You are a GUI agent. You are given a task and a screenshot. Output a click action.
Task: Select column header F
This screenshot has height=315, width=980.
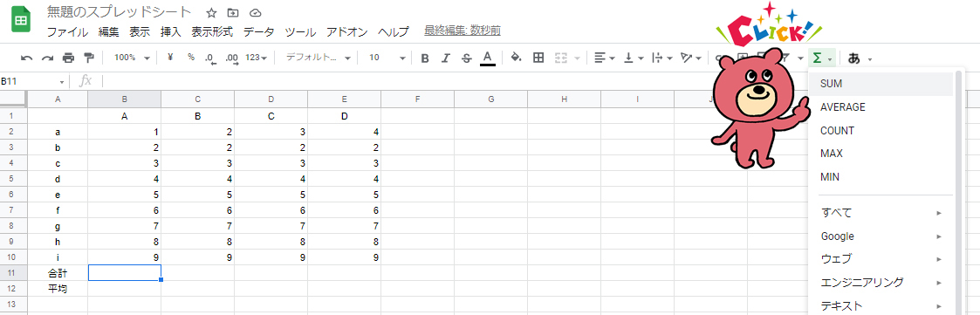(x=417, y=99)
